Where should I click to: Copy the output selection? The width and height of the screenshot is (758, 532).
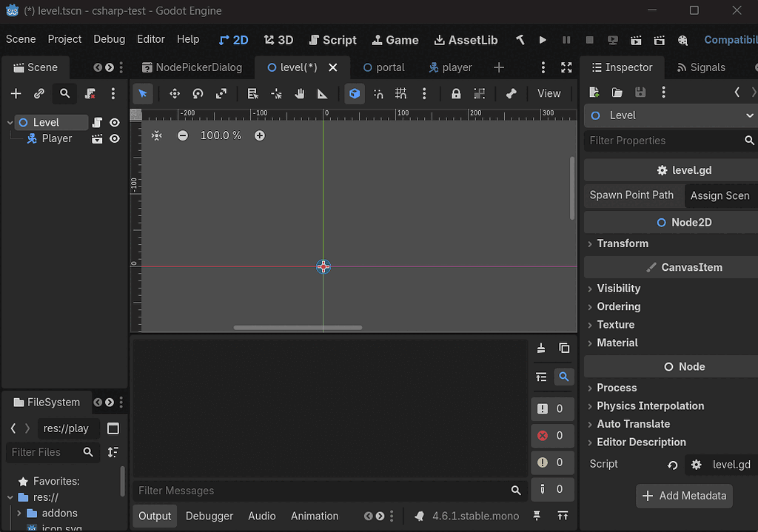[x=563, y=348]
